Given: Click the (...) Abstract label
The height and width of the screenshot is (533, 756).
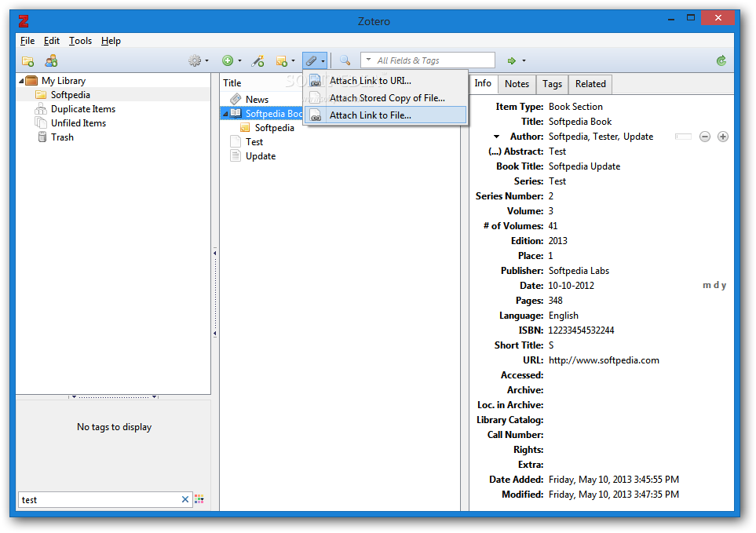Looking at the screenshot, I should [x=516, y=152].
